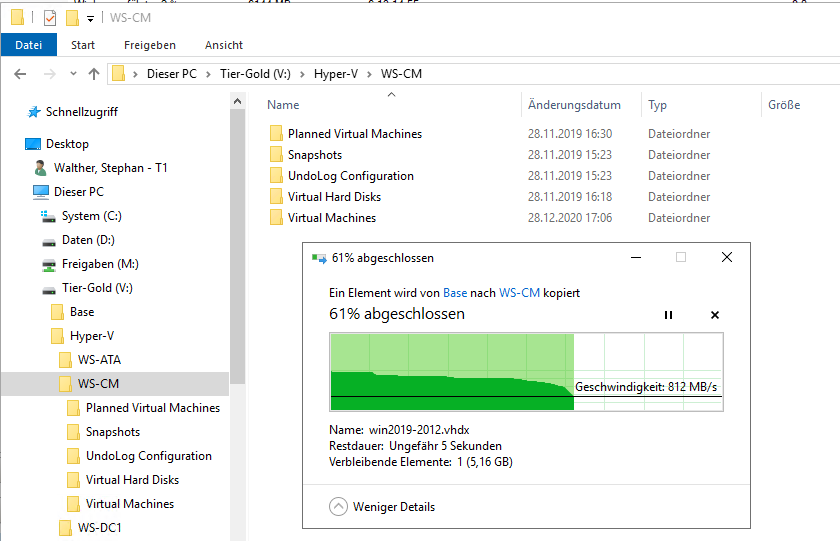Image resolution: width=840 pixels, height=541 pixels.
Task: Click the Virtual Machines folder icon in file list
Action: coord(276,217)
